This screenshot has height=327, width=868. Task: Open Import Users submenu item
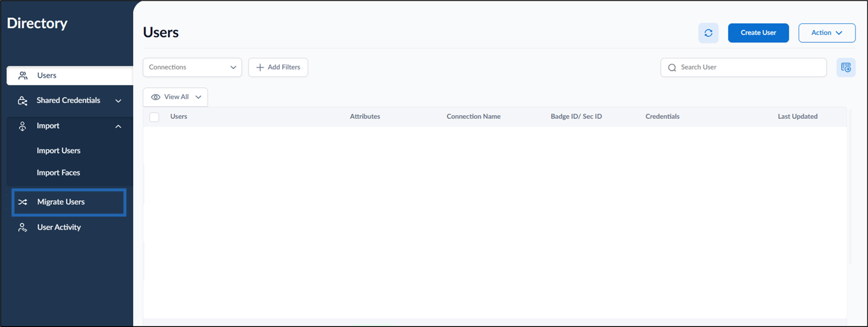click(58, 151)
